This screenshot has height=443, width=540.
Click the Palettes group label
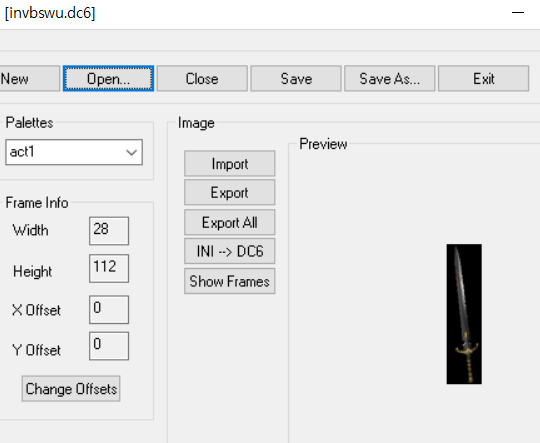click(29, 123)
